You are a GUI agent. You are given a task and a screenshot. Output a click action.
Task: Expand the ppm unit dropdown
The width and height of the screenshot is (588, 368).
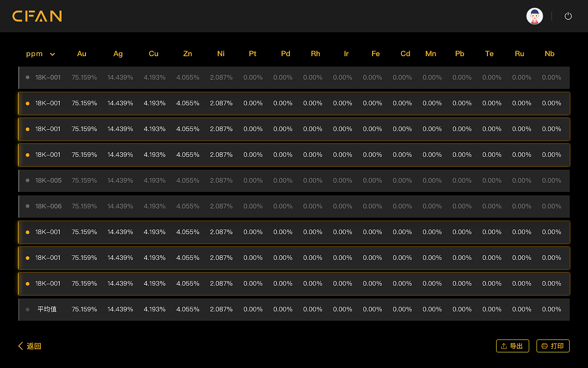[40, 54]
